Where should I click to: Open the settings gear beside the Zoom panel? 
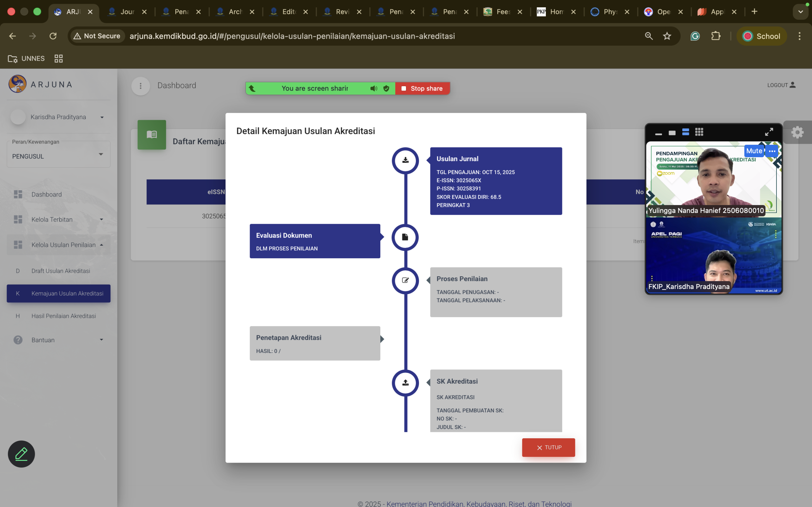pos(798,132)
